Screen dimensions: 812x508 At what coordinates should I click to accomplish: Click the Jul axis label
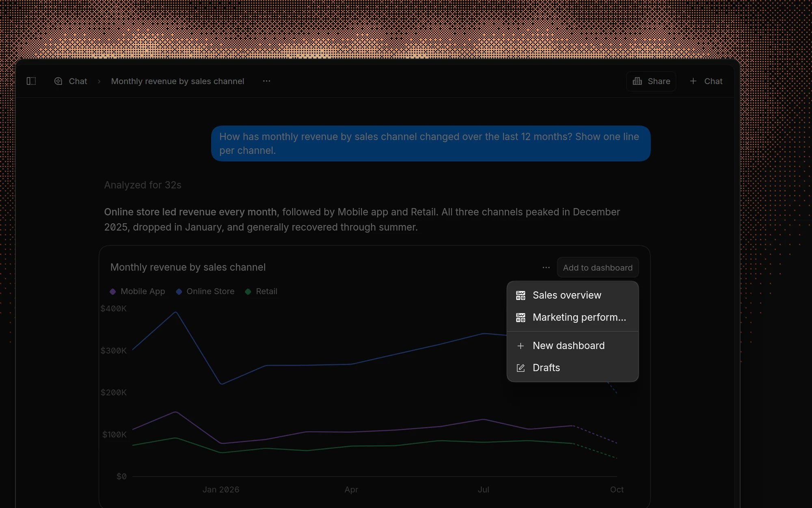click(483, 490)
